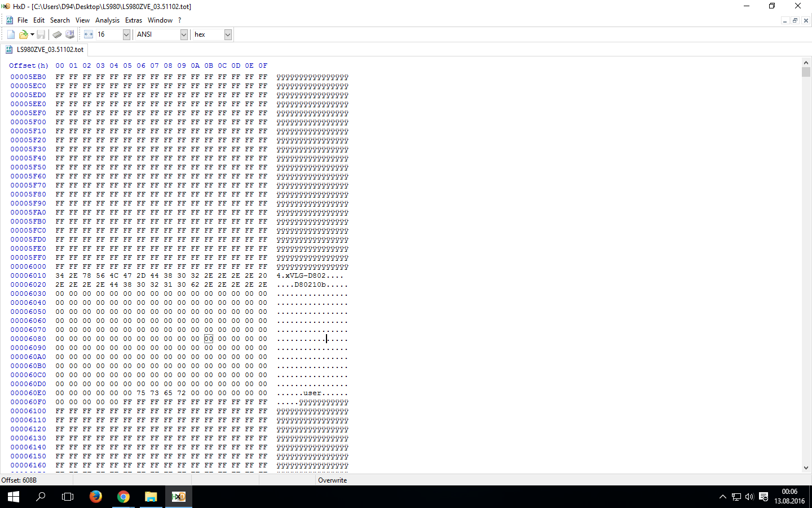This screenshot has width=812, height=508.
Task: Create a new file with the New icon
Action: click(x=11, y=34)
